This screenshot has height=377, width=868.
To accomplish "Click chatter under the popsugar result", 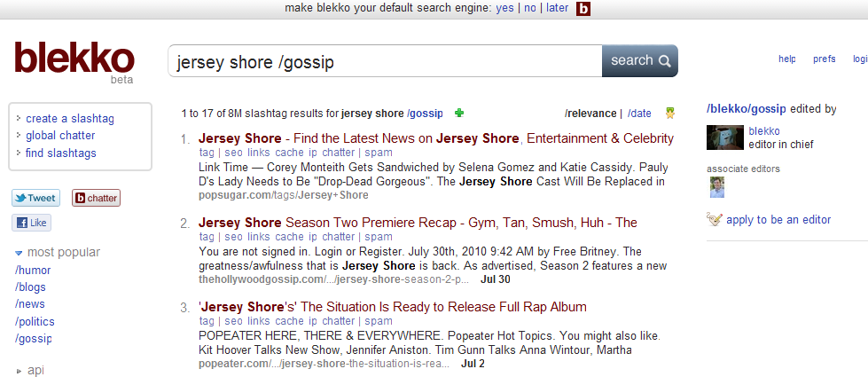I will click(x=338, y=153).
